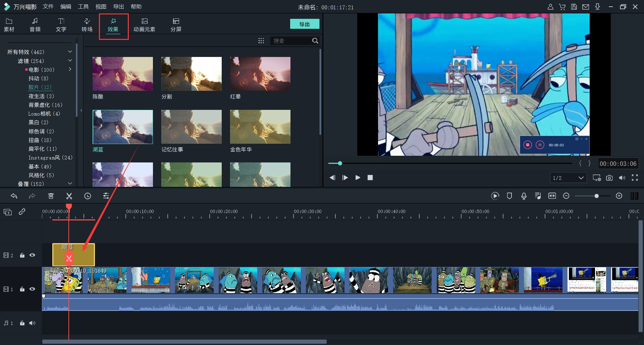The width and height of the screenshot is (644, 345).
Task: Take a snapshot with the camera icon
Action: (609, 178)
